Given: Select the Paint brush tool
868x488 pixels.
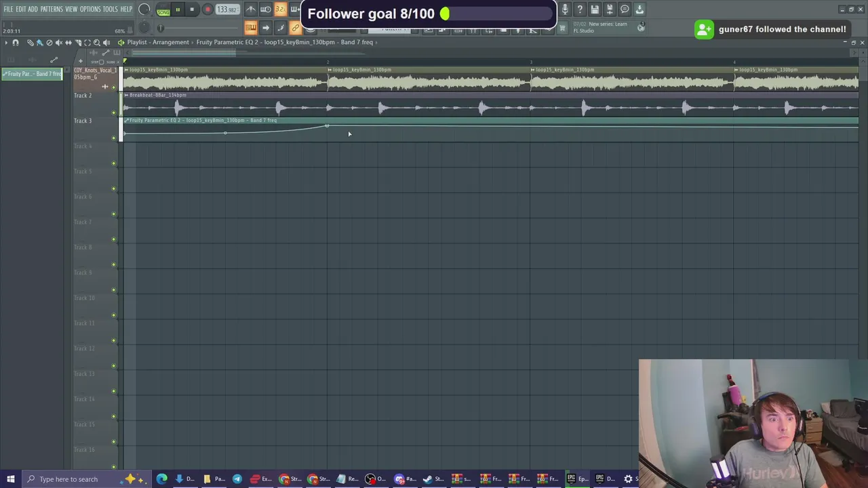Looking at the screenshot, I should [39, 43].
